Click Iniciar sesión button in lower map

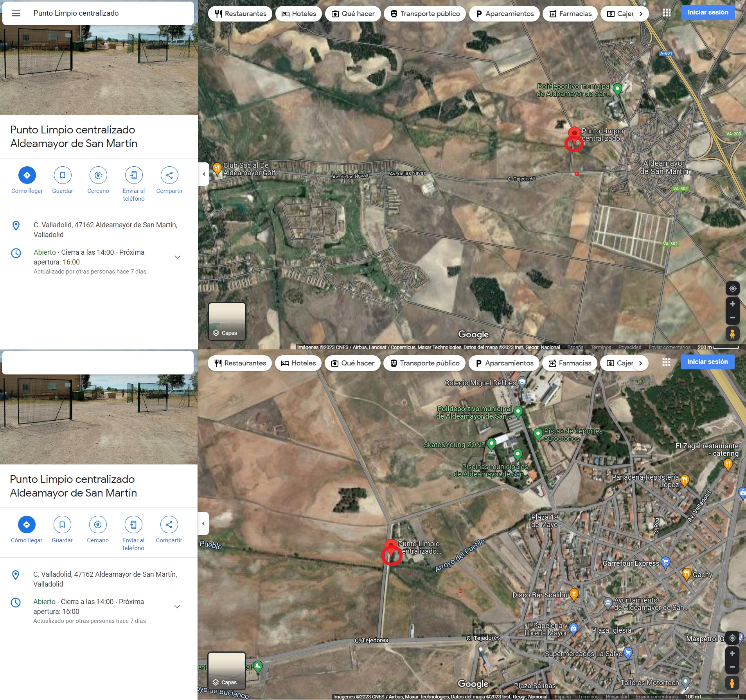coord(708,362)
